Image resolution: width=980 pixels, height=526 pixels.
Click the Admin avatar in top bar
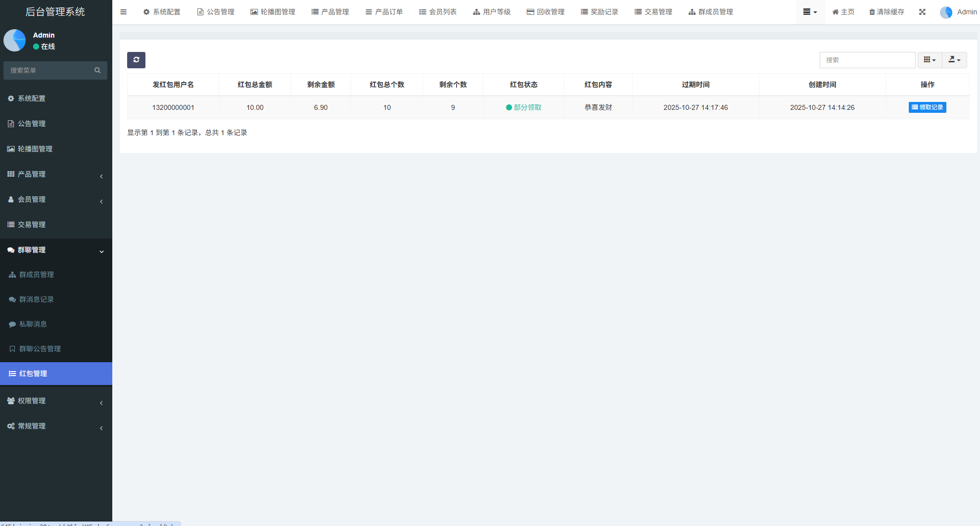pos(946,12)
